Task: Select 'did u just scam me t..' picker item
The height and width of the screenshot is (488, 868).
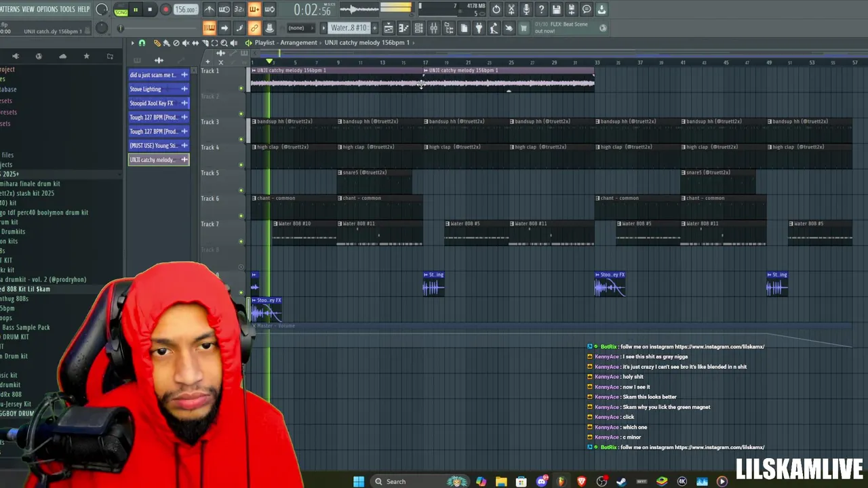Action: pyautogui.click(x=159, y=75)
